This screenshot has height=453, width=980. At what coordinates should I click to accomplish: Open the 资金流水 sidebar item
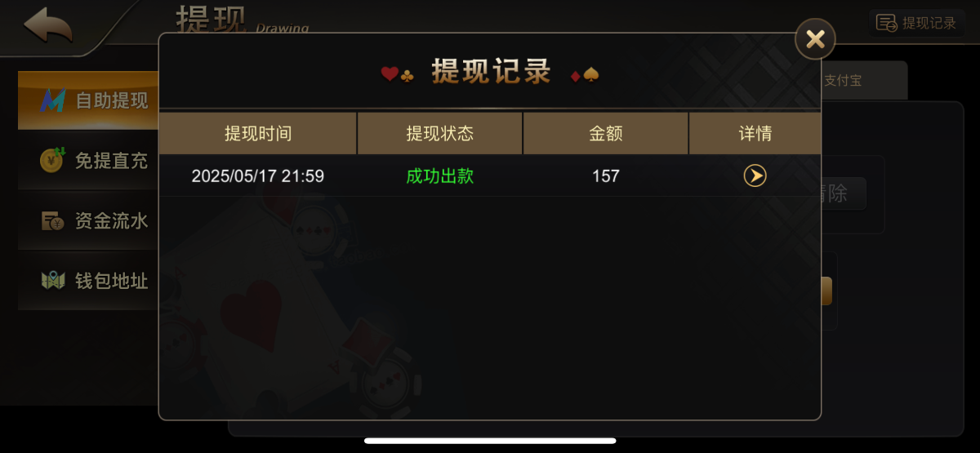(88, 220)
